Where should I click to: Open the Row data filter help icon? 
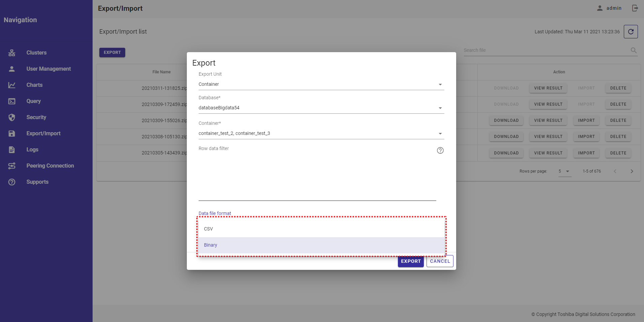point(440,150)
